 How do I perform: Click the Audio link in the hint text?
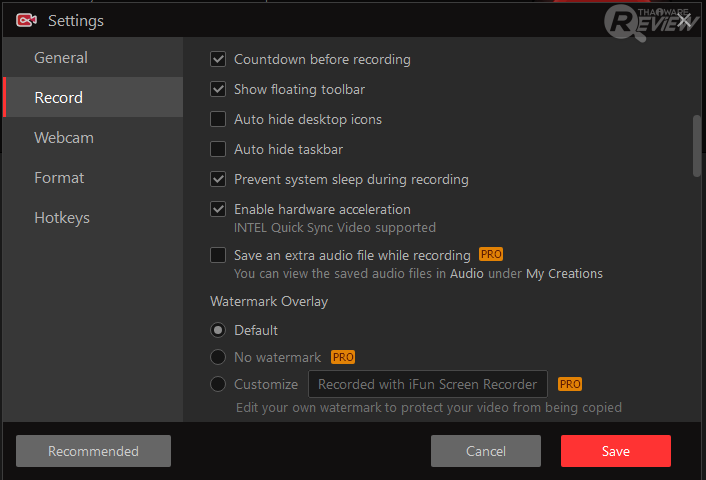click(466, 273)
